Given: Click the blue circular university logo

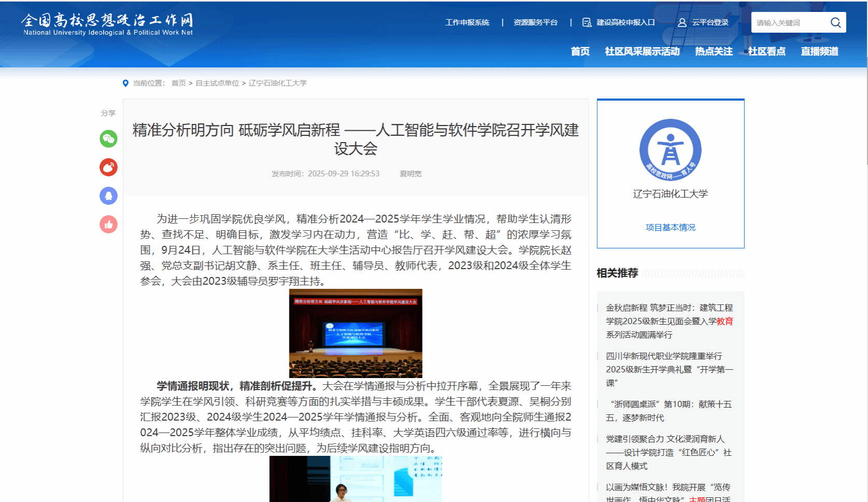Looking at the screenshot, I should [x=670, y=150].
